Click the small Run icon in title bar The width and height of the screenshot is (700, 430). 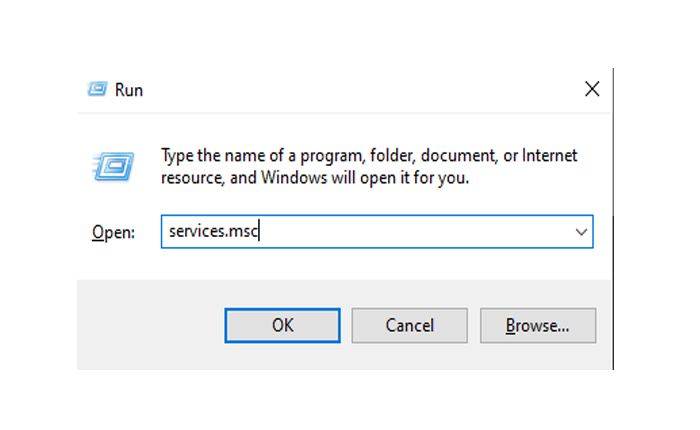click(95, 90)
